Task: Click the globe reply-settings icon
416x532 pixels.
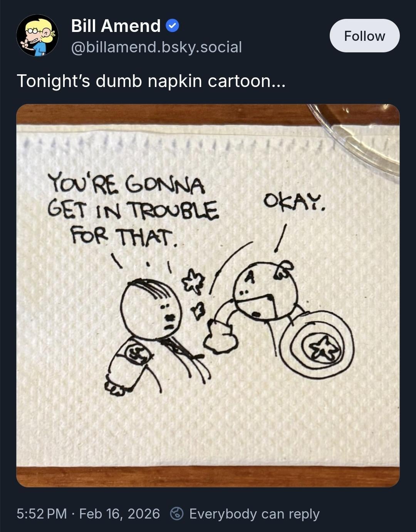Action: [x=177, y=514]
